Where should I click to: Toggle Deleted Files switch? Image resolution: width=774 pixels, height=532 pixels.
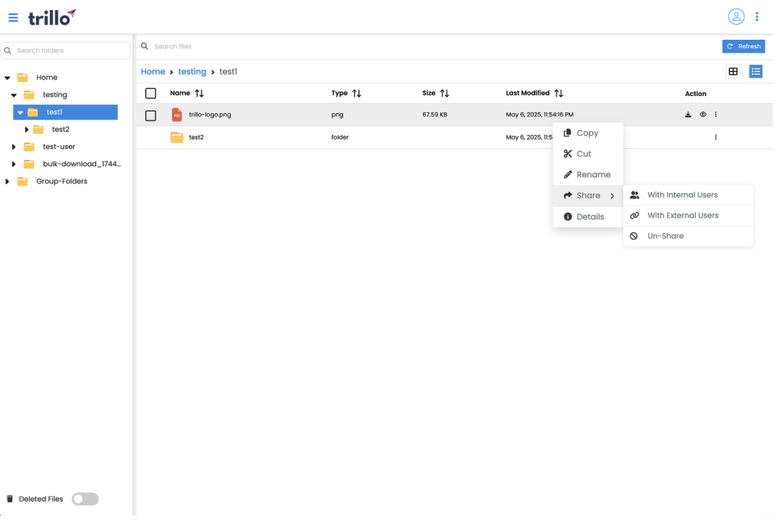pyautogui.click(x=85, y=499)
